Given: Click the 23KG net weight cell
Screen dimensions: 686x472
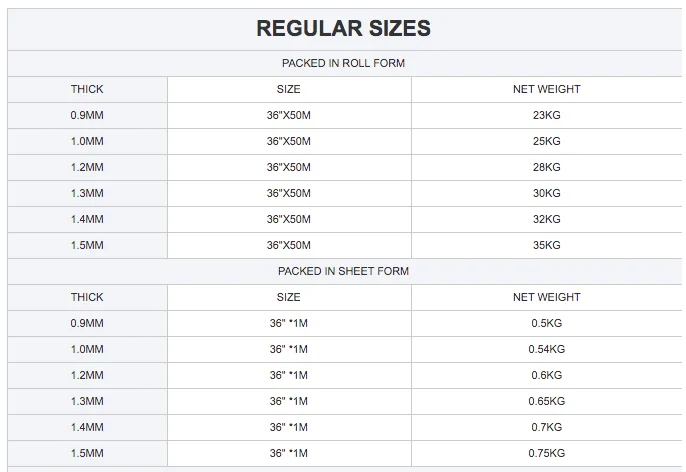Looking at the screenshot, I should pyautogui.click(x=546, y=115).
